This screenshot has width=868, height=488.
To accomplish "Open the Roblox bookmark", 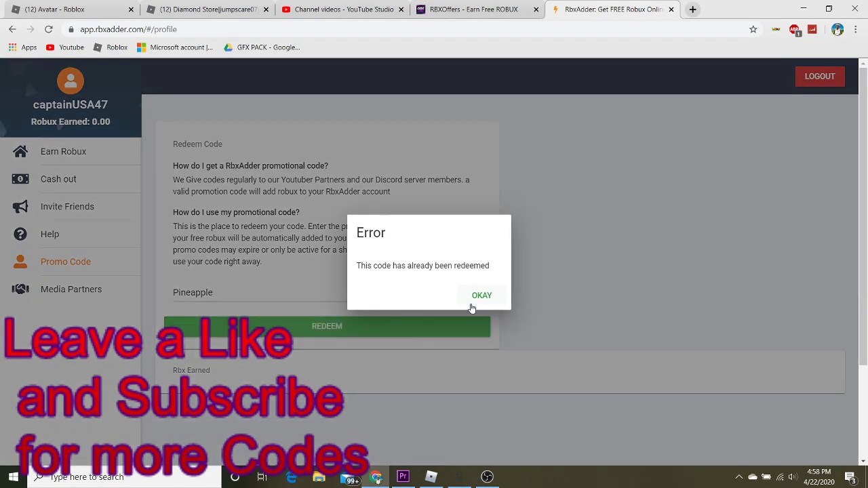I will 110,47.
